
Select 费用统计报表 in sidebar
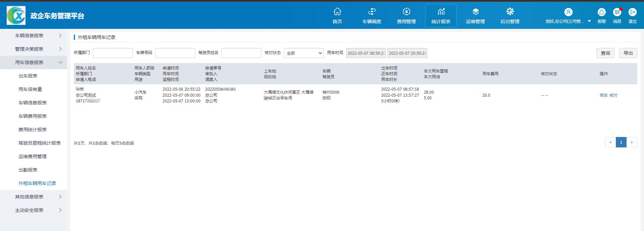point(33,130)
